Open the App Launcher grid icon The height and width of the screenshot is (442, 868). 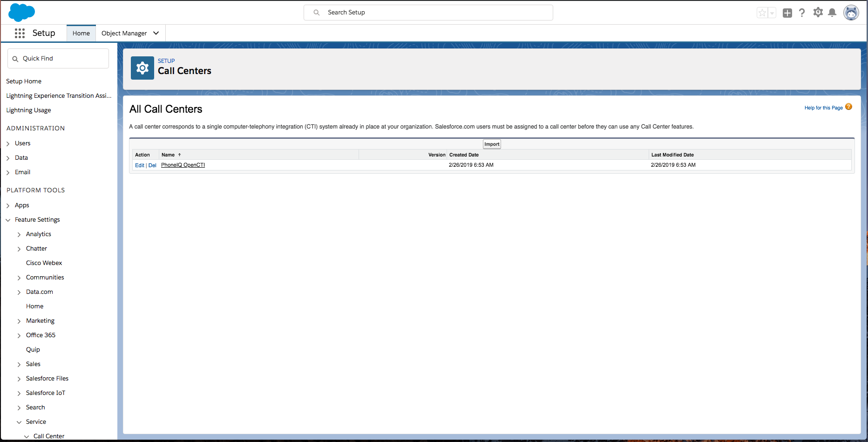coord(20,33)
